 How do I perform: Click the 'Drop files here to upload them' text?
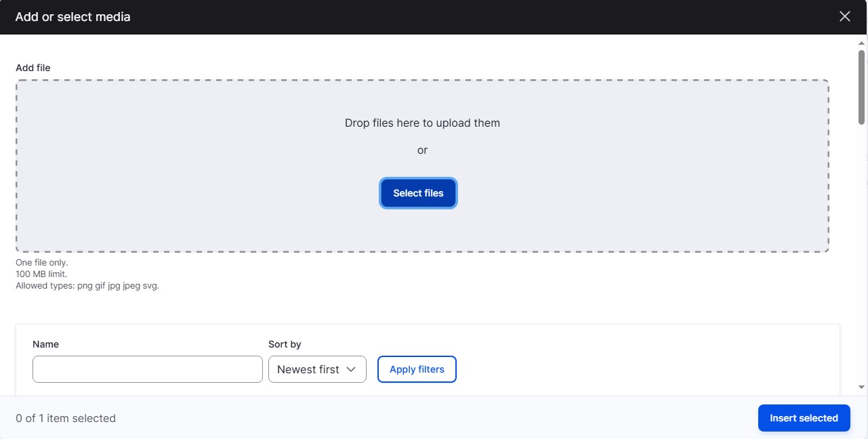click(422, 123)
